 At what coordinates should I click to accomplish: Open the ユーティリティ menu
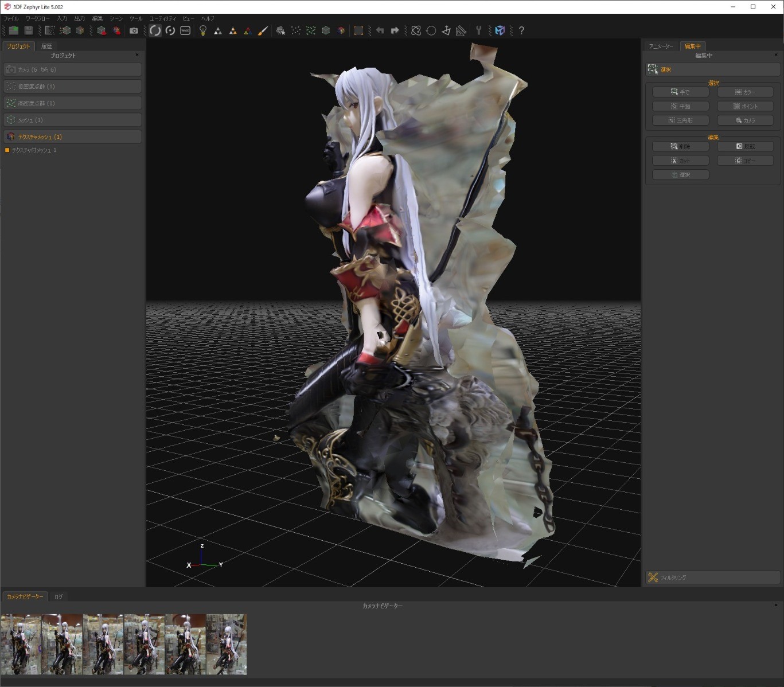pos(163,18)
